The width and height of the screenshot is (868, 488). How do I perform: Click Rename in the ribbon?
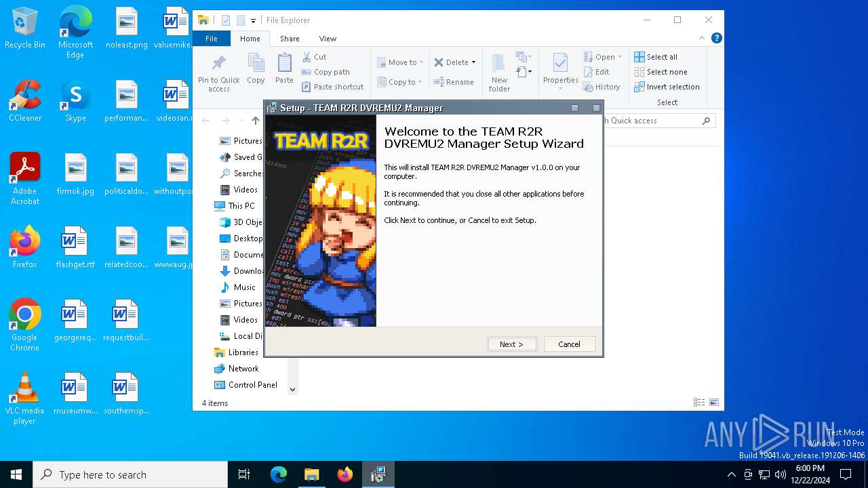[454, 82]
